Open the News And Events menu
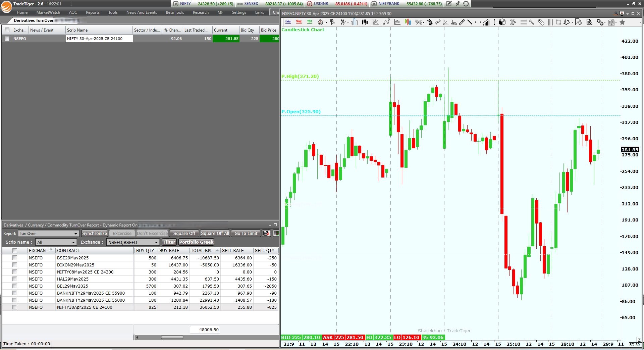644x350 pixels. tap(142, 12)
